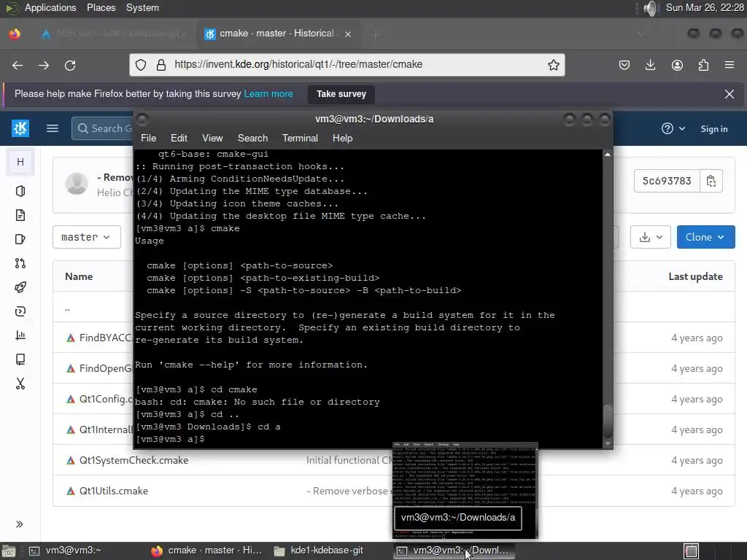The width and height of the screenshot is (747, 560).
Task: Open the terminal File menu
Action: (148, 138)
